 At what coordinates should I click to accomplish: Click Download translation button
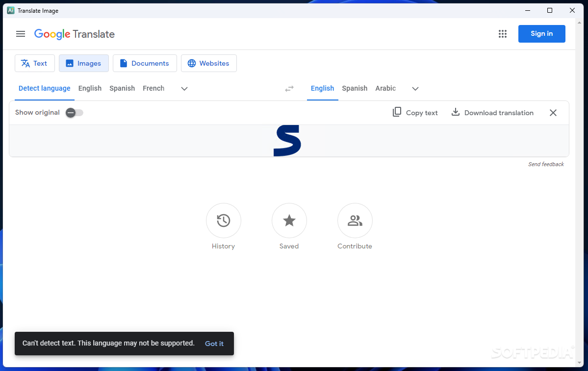tap(492, 112)
